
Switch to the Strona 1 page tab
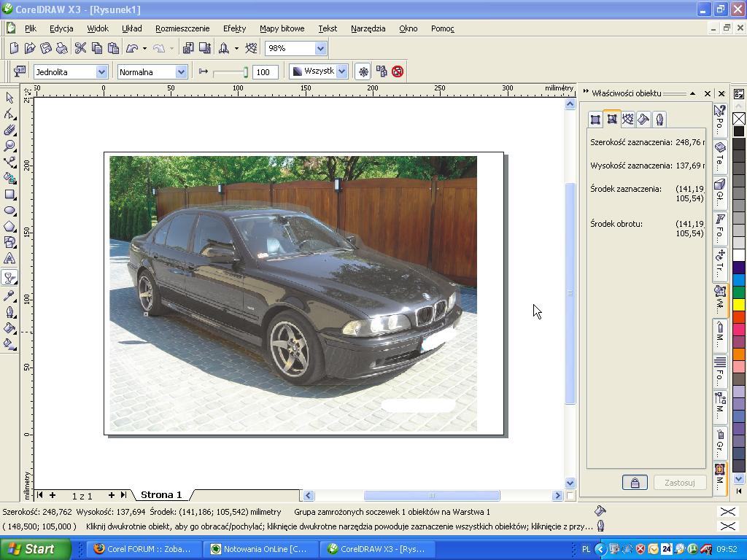click(x=160, y=495)
